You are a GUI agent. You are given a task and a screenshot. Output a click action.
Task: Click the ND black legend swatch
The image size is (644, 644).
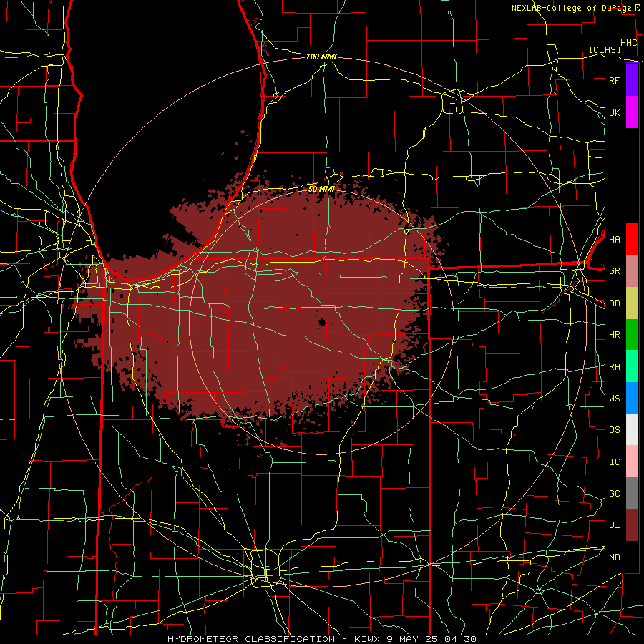tap(632, 557)
